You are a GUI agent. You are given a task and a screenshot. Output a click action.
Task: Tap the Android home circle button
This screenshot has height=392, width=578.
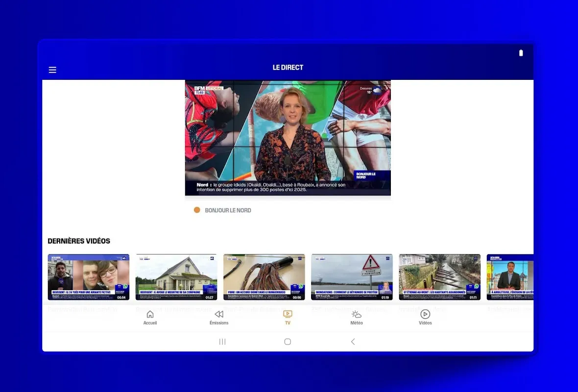pos(288,342)
